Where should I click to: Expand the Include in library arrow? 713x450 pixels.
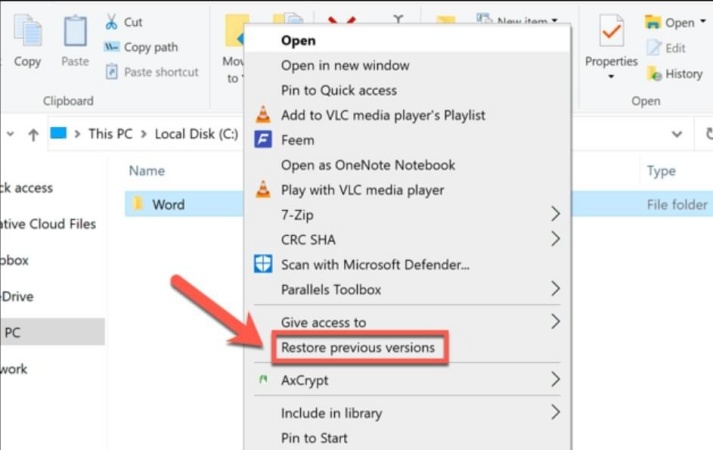click(x=555, y=412)
